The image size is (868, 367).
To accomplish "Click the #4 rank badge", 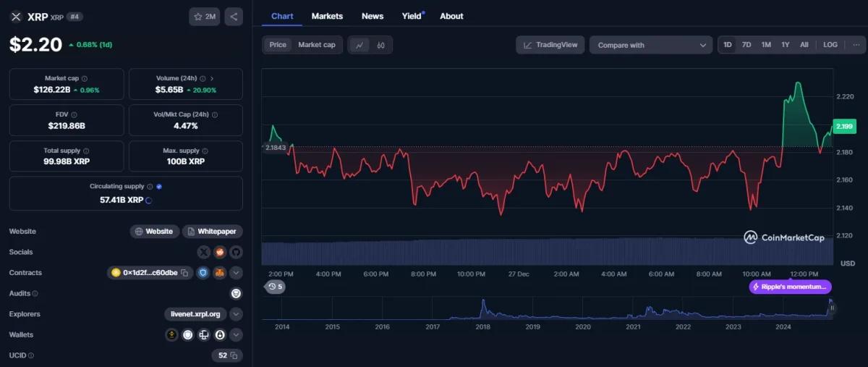I will (x=75, y=17).
